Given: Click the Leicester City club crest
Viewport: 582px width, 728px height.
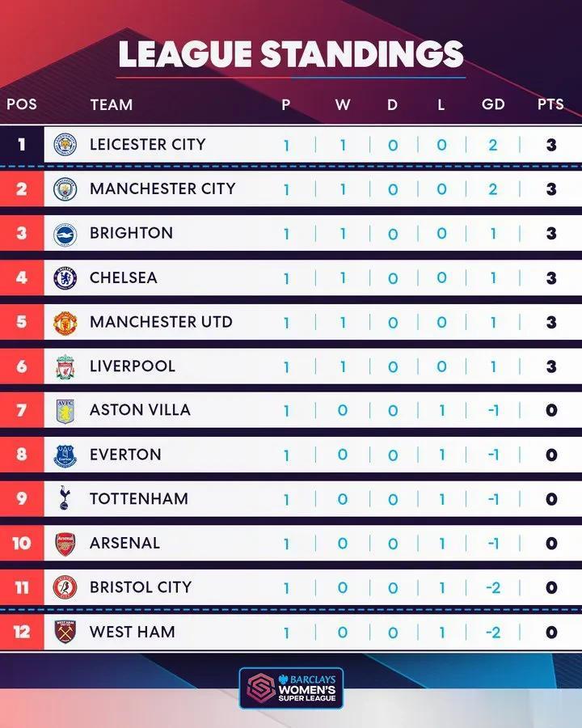Looking at the screenshot, I should click(65, 145).
